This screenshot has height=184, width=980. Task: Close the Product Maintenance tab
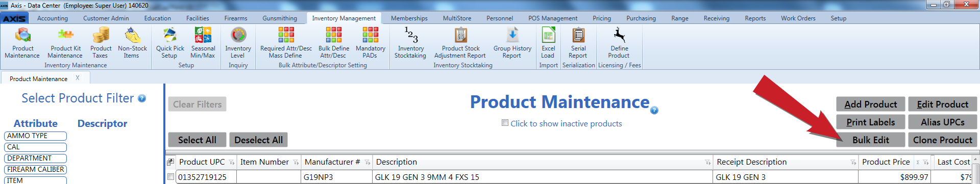pos(78,78)
